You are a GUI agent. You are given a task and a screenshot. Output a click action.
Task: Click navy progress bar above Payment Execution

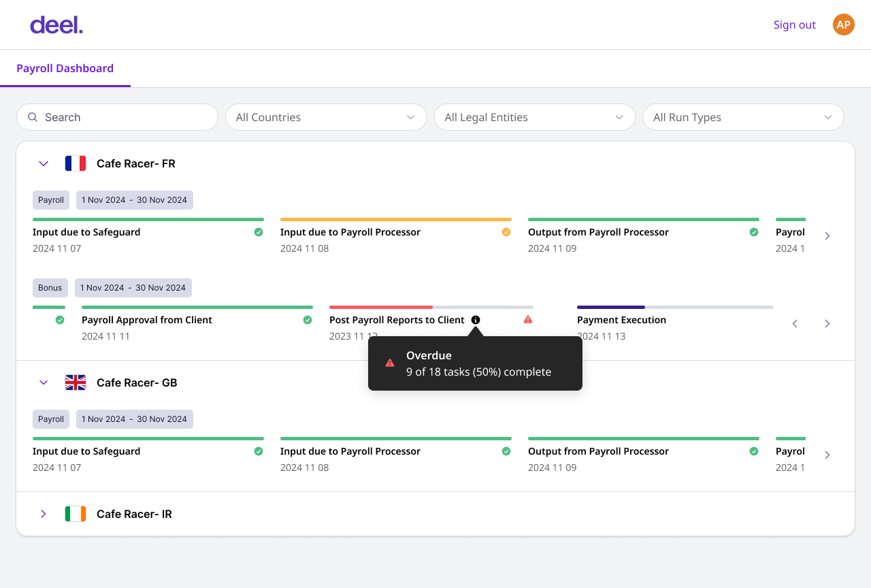tap(611, 307)
